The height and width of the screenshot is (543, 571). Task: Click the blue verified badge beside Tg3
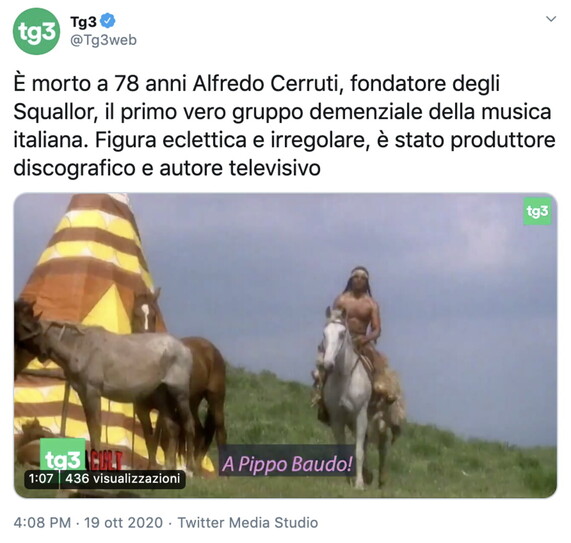(x=108, y=21)
